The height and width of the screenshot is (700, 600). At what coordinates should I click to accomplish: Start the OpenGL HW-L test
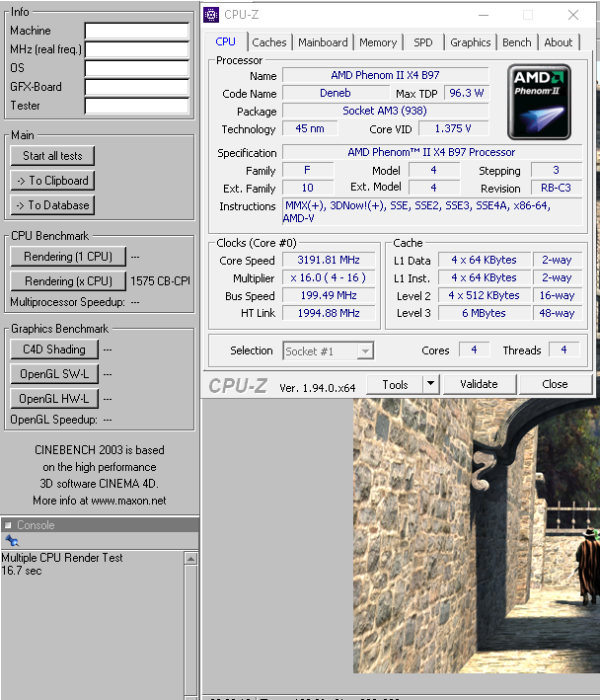[54, 398]
